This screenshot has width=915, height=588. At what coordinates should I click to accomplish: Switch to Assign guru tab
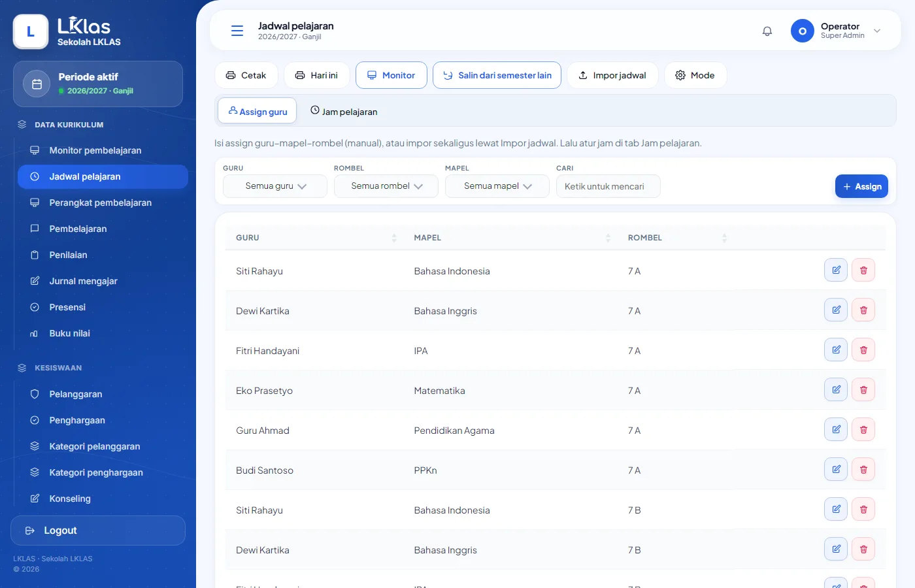[258, 111]
